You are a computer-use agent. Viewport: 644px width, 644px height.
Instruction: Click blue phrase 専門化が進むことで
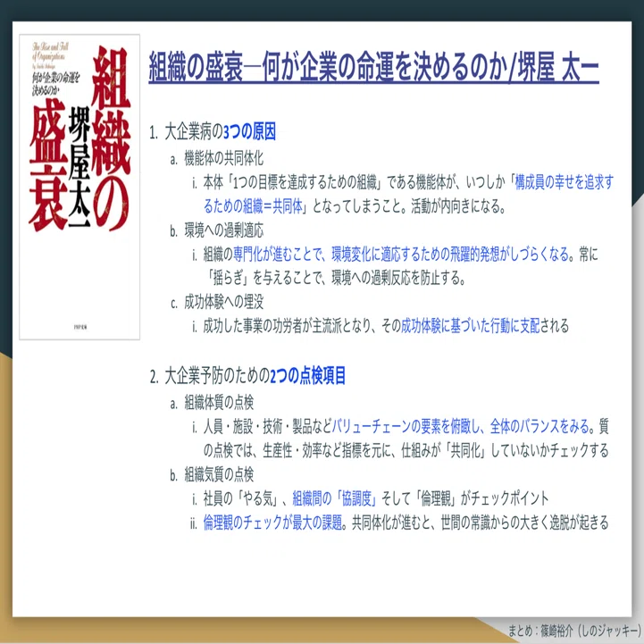tap(277, 255)
